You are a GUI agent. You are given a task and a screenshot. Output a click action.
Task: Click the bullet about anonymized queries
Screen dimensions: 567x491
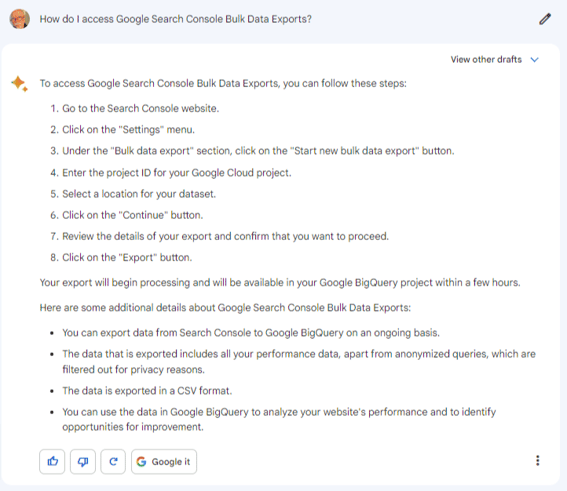tap(299, 362)
